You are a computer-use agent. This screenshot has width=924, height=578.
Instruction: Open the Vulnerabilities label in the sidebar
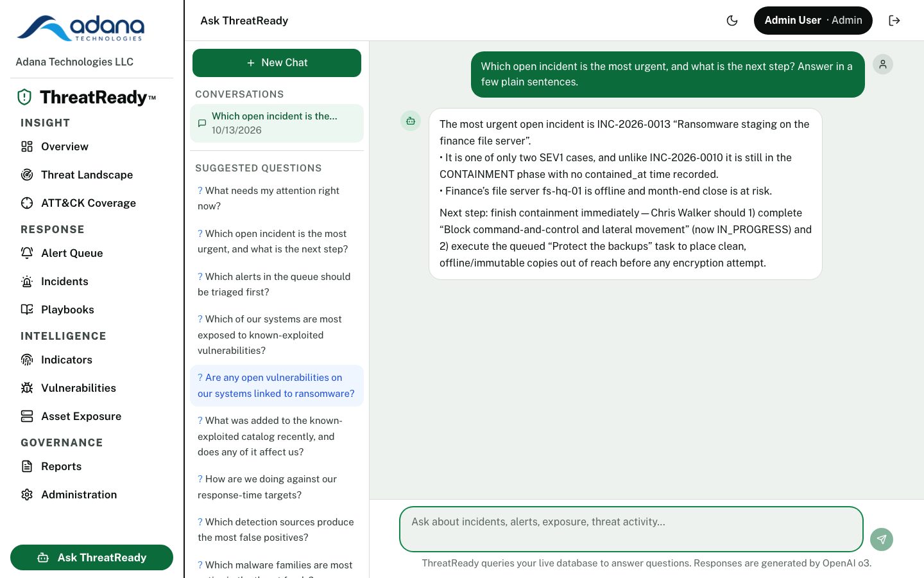coord(78,388)
